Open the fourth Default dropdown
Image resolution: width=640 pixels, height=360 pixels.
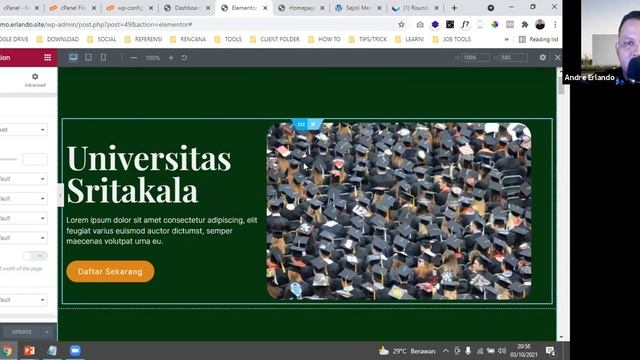pos(23,218)
